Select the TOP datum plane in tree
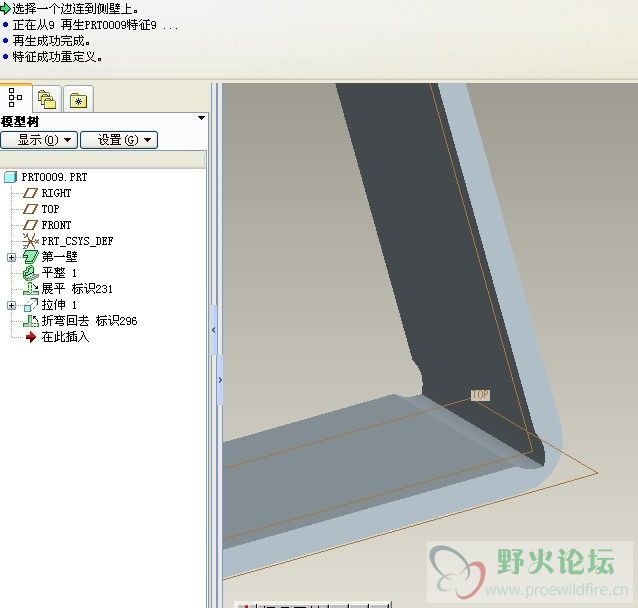This screenshot has width=638, height=608. point(50,209)
